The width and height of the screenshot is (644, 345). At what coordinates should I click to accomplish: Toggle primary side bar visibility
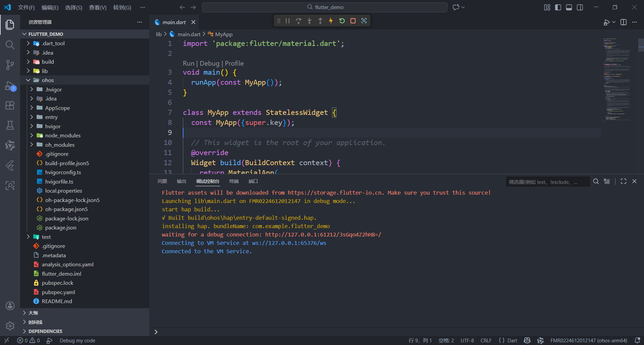[x=558, y=7]
